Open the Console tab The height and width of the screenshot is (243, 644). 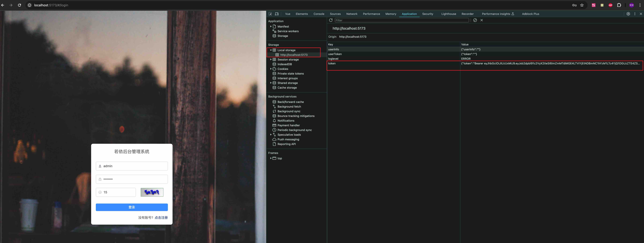click(x=319, y=14)
